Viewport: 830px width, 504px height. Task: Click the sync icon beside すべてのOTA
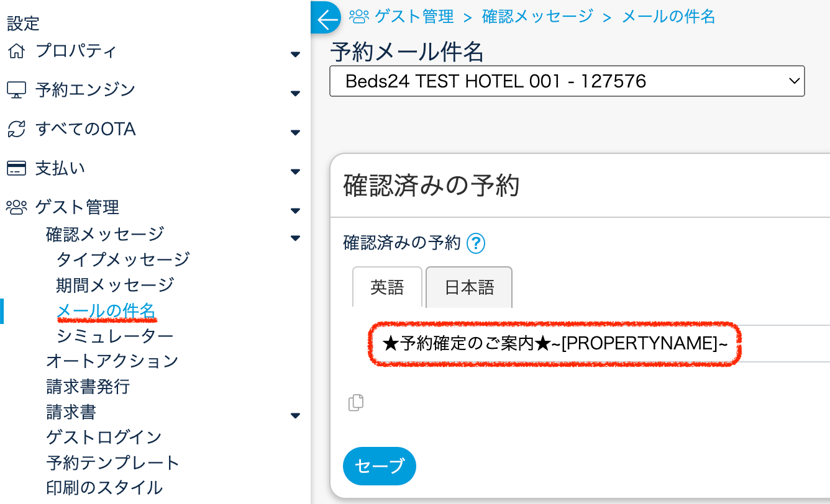pos(16,129)
